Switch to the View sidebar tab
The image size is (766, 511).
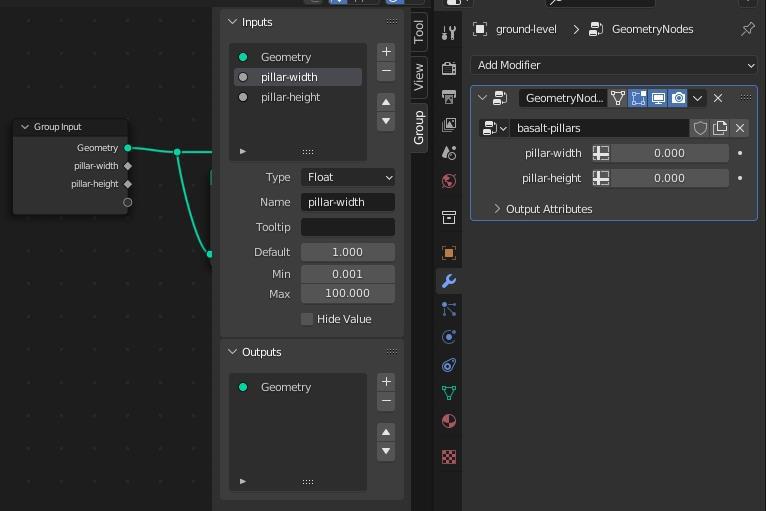click(418, 74)
